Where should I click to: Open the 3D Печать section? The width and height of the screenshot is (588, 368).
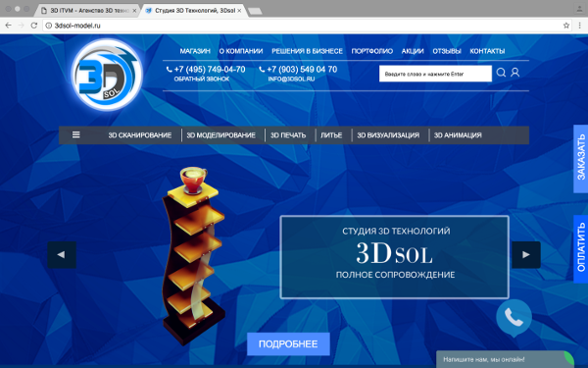[x=288, y=135]
